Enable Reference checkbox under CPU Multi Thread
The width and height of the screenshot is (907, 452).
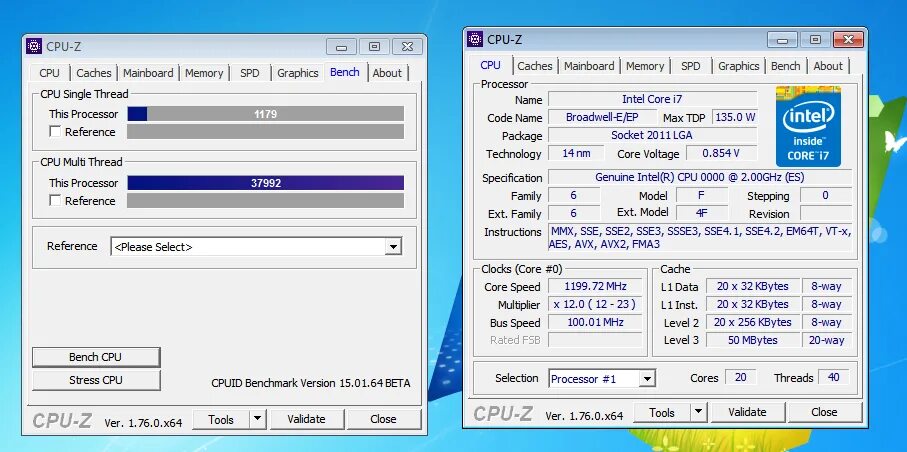55,201
